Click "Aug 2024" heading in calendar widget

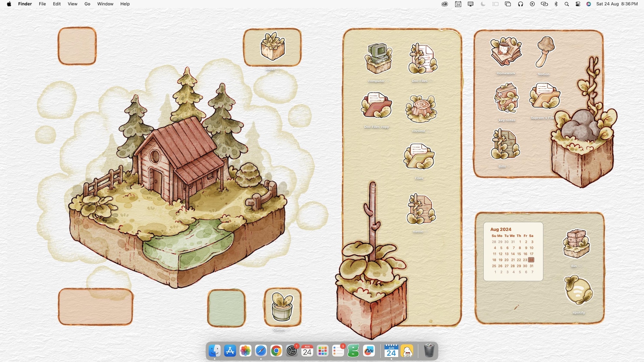[x=501, y=229]
